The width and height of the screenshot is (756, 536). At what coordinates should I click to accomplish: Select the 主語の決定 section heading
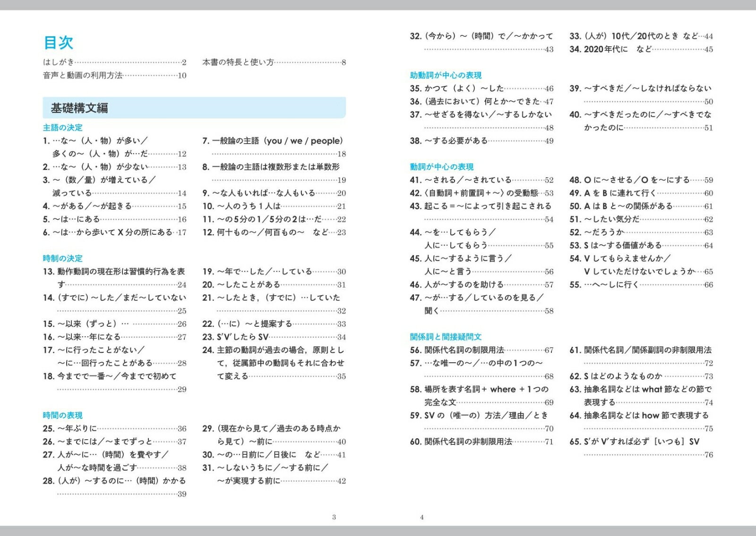[62, 128]
